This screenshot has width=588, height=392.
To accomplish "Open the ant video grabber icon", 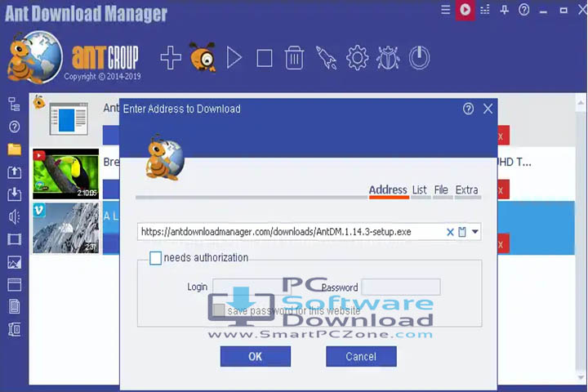I will tap(203, 57).
